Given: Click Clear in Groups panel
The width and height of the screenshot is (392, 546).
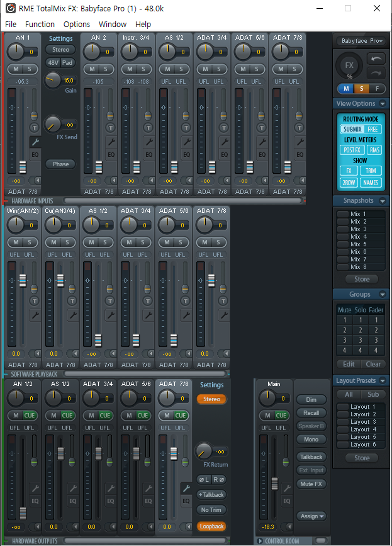Looking at the screenshot, I should [x=373, y=364].
